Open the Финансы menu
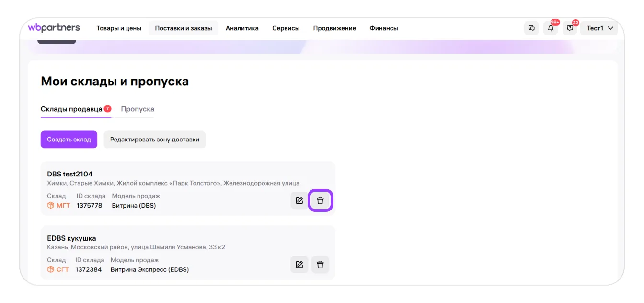This screenshot has width=644, height=303. tap(383, 28)
